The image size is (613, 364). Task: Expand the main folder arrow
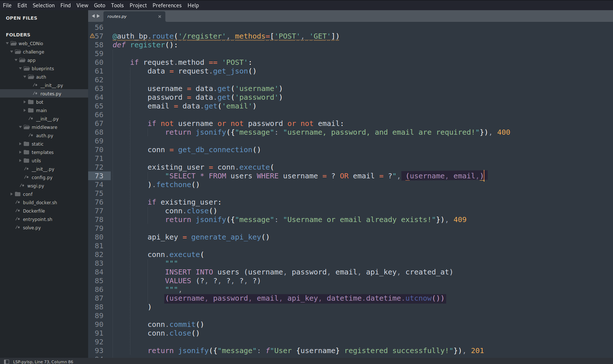(x=25, y=110)
